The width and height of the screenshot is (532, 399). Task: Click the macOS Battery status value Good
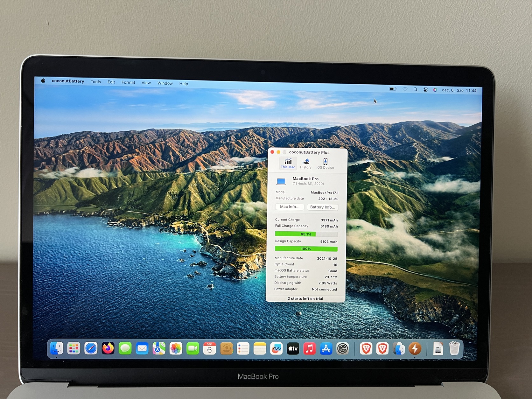point(333,271)
